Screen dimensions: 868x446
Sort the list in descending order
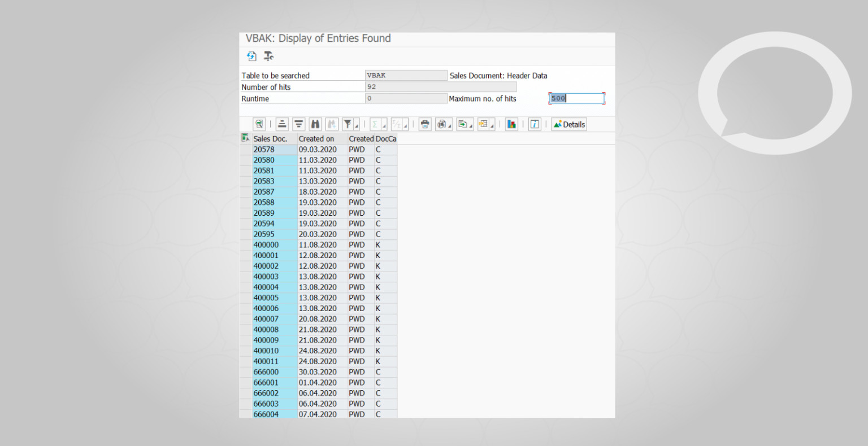[x=299, y=124]
